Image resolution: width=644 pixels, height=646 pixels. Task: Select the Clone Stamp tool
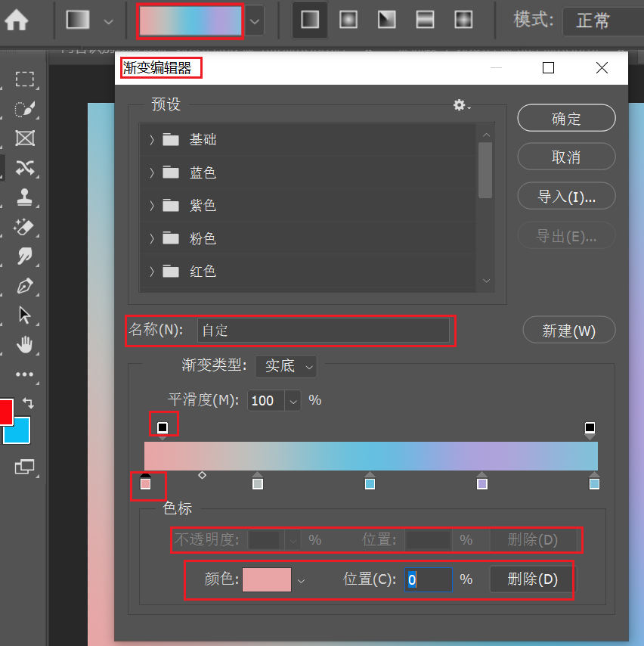(25, 197)
